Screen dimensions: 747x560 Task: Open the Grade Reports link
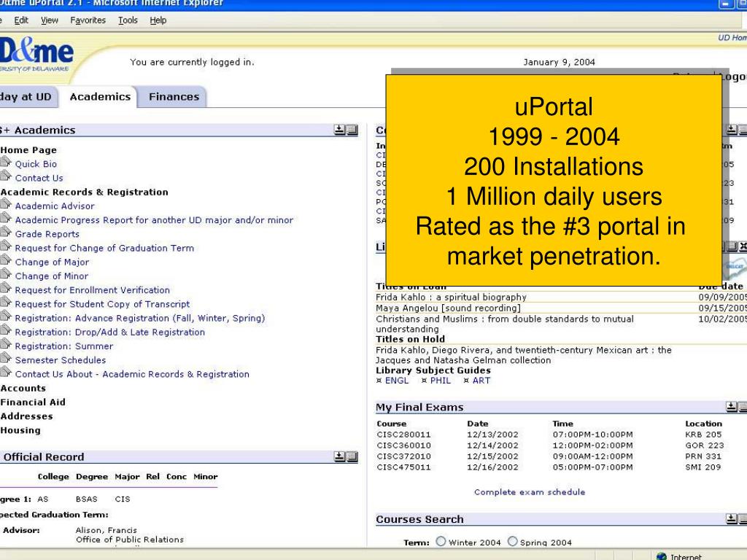click(x=47, y=234)
